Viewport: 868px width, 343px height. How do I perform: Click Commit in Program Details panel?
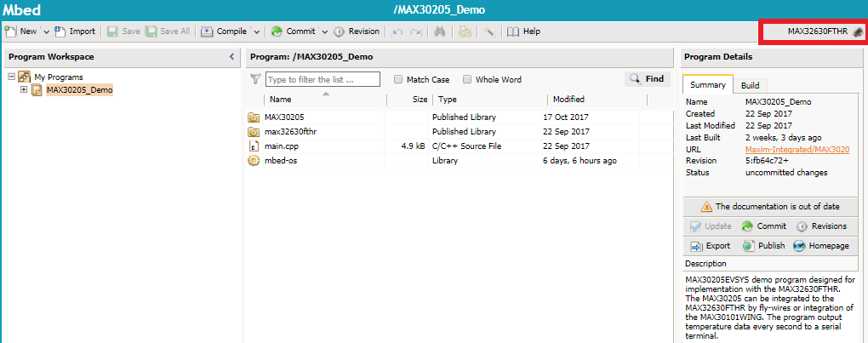pyautogui.click(x=764, y=226)
